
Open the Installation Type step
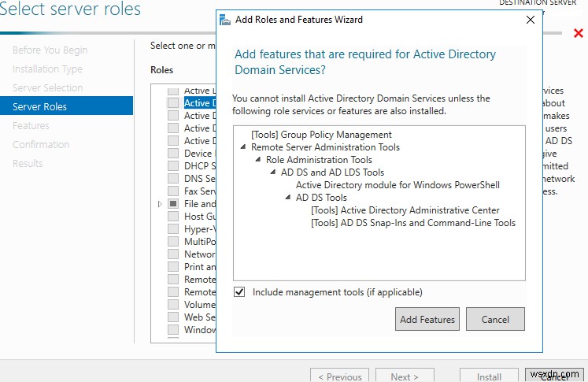[x=47, y=69]
